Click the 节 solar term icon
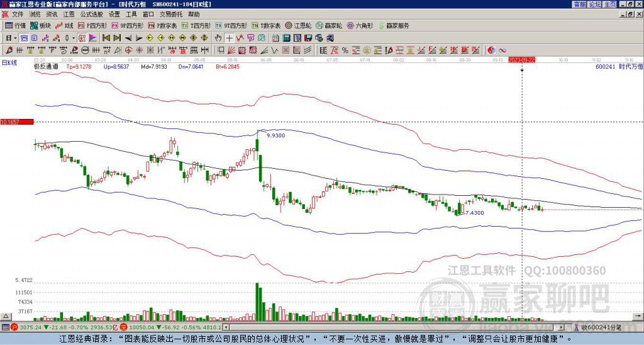This screenshot has height=345, width=644. (x=250, y=38)
